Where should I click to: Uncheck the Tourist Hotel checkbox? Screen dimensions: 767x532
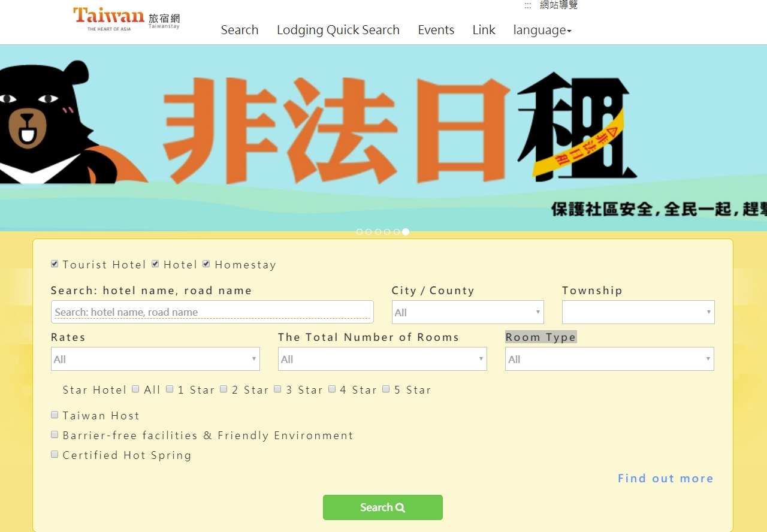coord(55,264)
